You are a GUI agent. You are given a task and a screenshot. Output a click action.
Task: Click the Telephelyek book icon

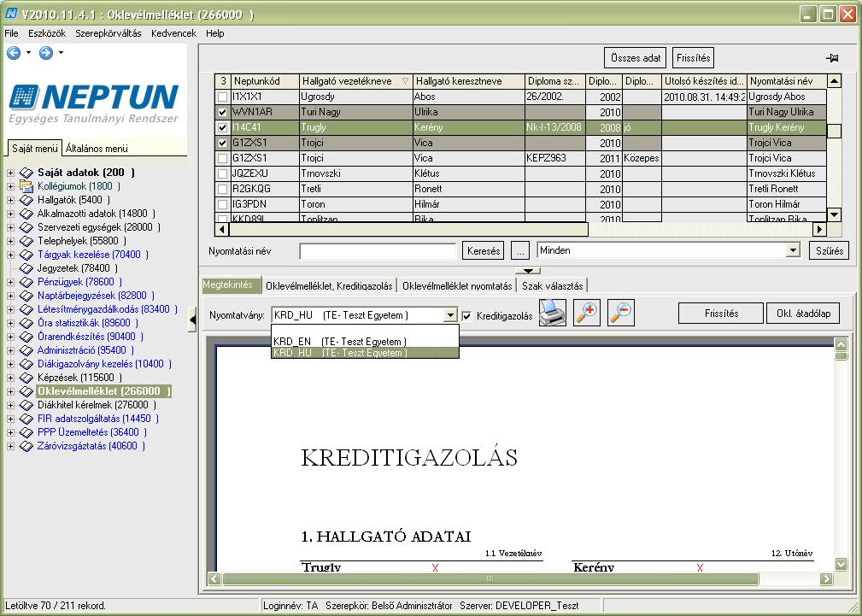click(x=26, y=241)
